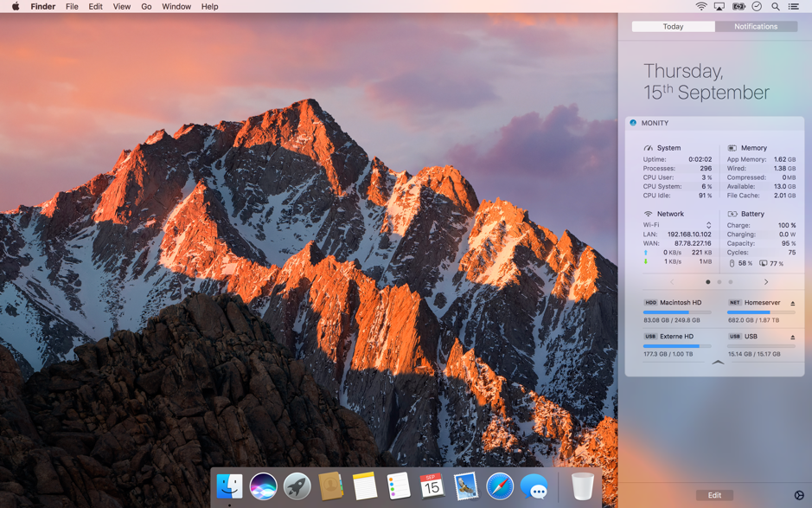The width and height of the screenshot is (812, 508).
Task: Select third Monity page indicator dot
Action: 730,282
